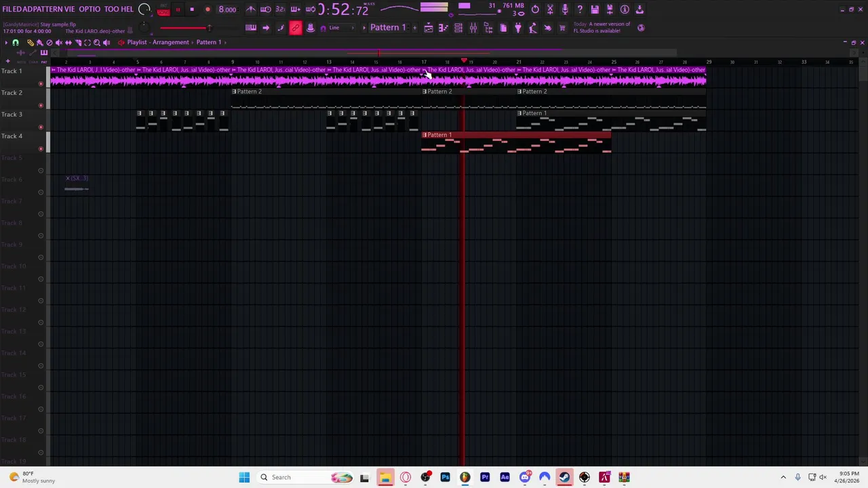Toggle PAT/SONG mode switch
The image size is (868, 488).
[163, 9]
